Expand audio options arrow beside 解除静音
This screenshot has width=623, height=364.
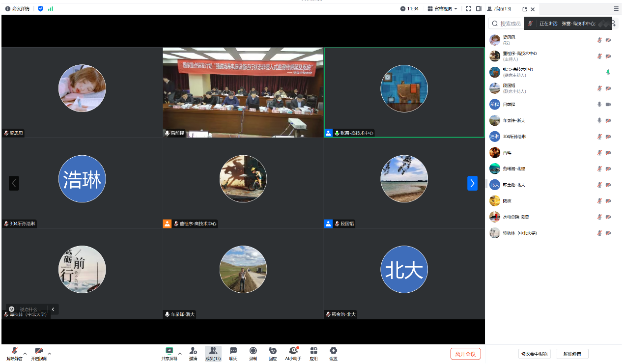25,353
